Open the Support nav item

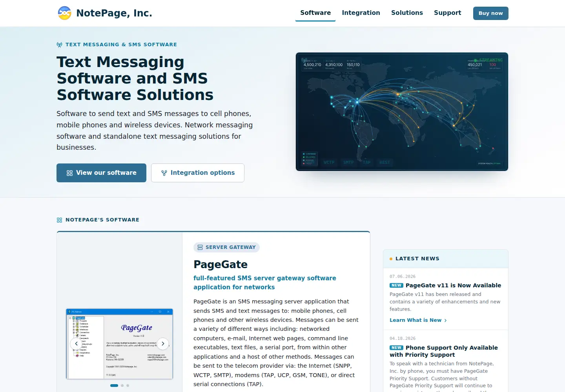click(447, 13)
